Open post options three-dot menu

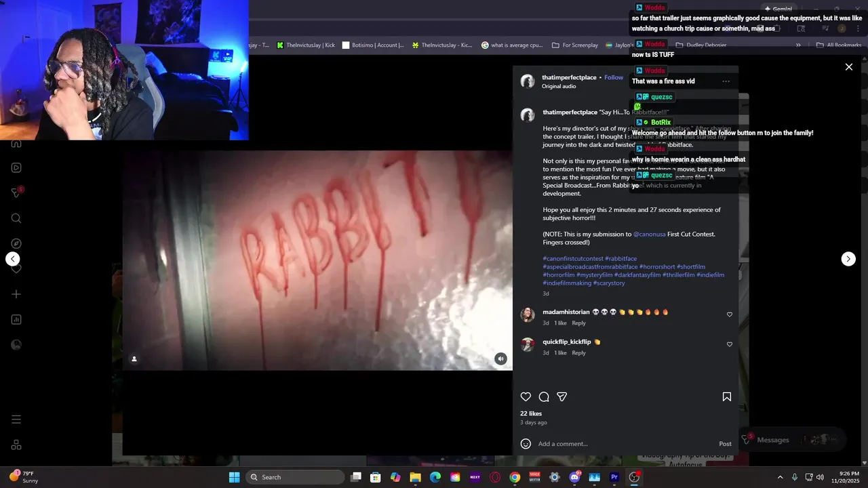pyautogui.click(x=726, y=81)
